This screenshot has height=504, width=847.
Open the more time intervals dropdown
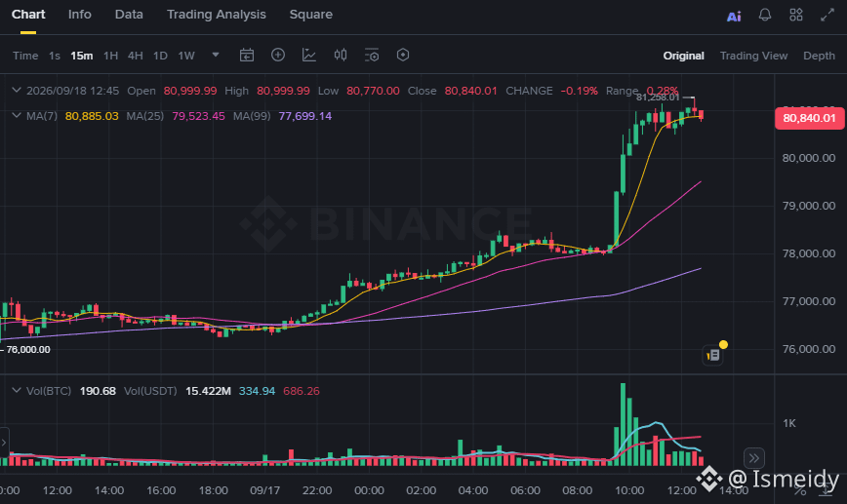pyautogui.click(x=216, y=55)
